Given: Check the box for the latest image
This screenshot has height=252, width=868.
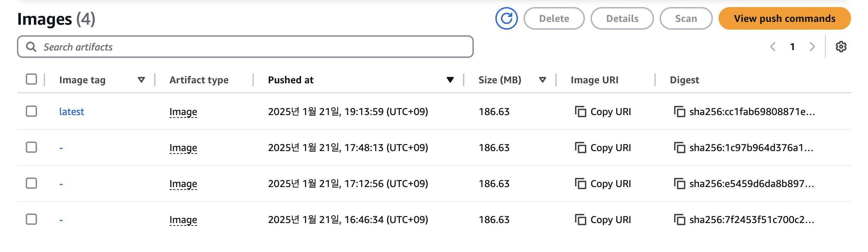Looking at the screenshot, I should tap(31, 111).
